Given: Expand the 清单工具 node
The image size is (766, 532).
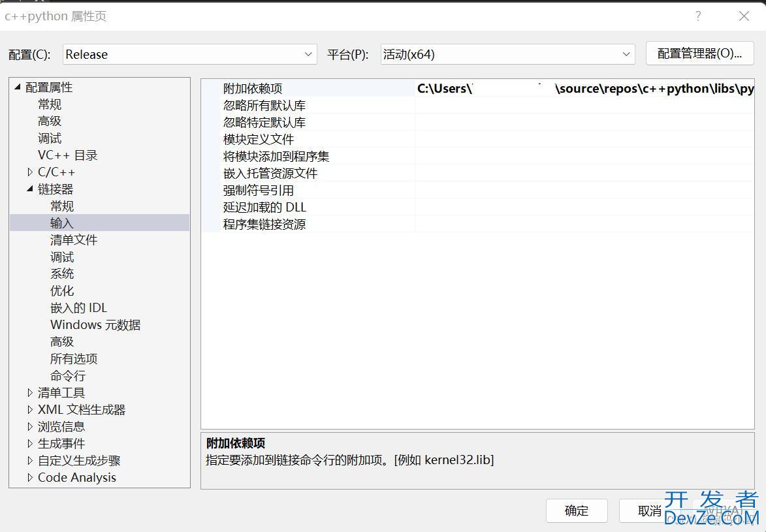Looking at the screenshot, I should 30,392.
